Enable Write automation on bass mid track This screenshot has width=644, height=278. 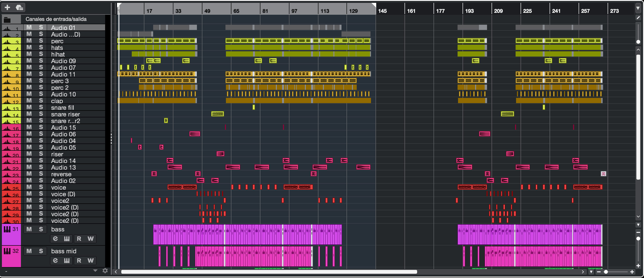(x=91, y=260)
